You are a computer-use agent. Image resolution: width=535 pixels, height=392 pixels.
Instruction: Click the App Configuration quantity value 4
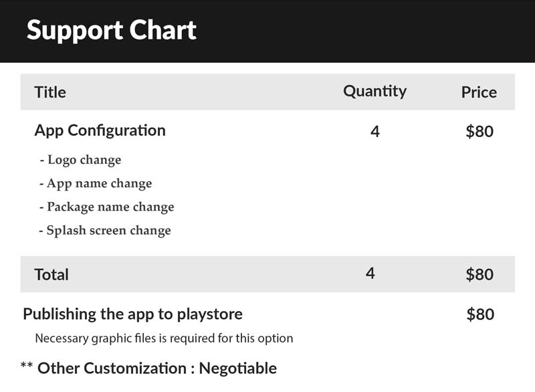(375, 132)
